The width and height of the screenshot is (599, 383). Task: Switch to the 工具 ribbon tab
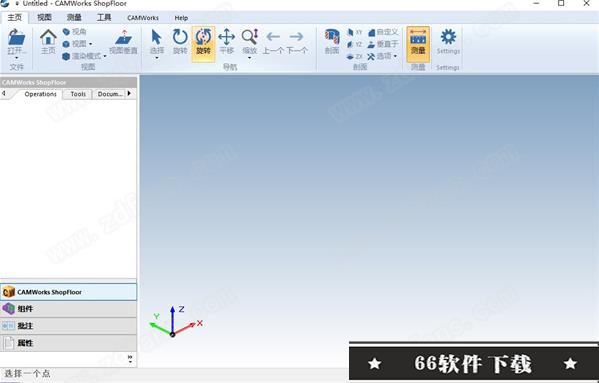tap(104, 18)
